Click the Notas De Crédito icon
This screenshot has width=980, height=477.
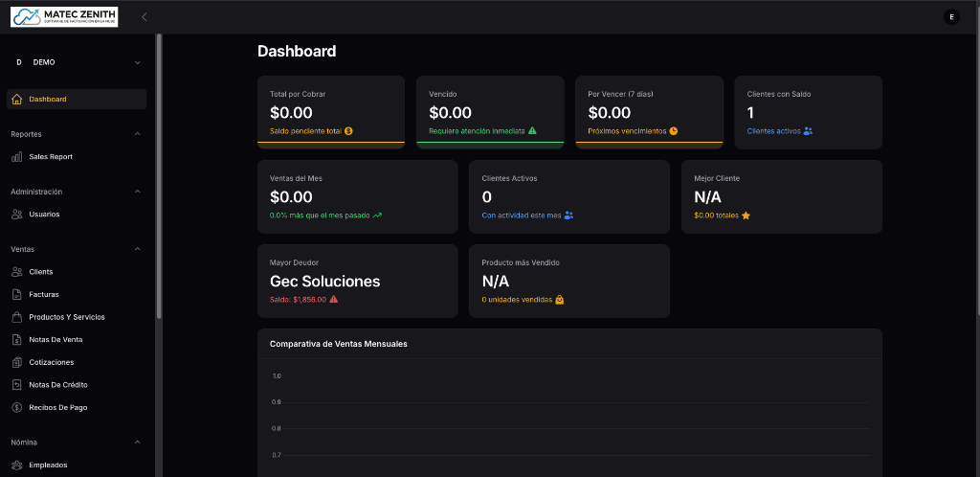click(16, 385)
